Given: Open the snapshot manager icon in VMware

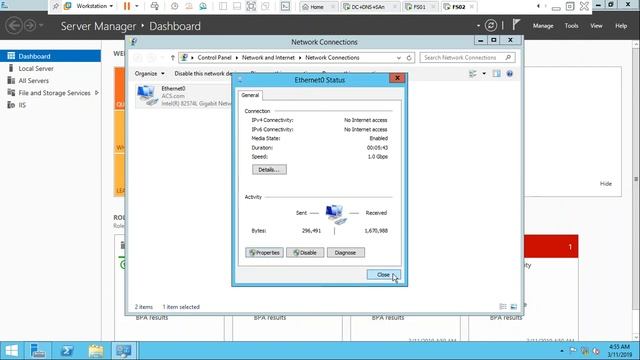Looking at the screenshot, I should point(203,6).
